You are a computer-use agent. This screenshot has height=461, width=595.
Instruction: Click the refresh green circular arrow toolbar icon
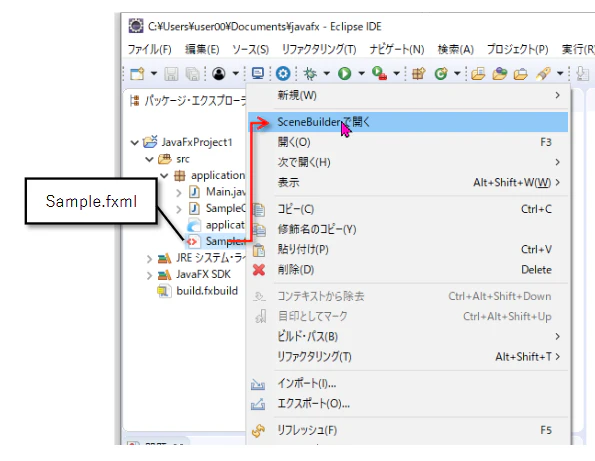click(x=441, y=73)
